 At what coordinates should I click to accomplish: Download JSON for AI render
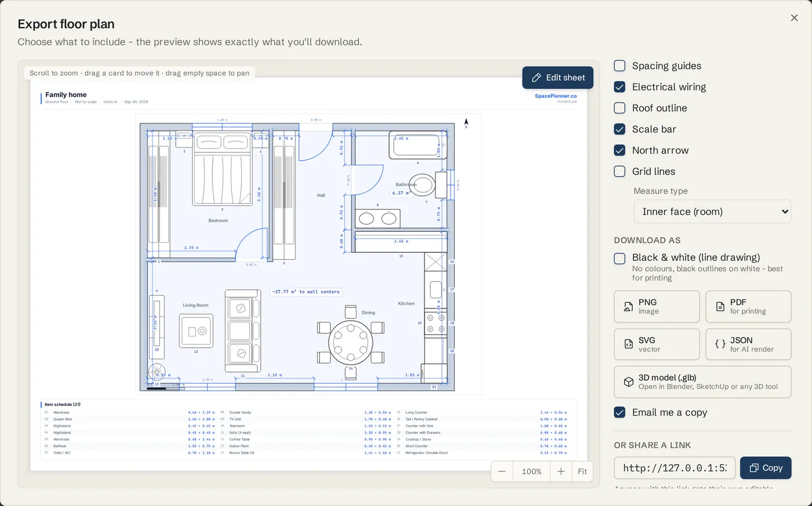pyautogui.click(x=748, y=344)
